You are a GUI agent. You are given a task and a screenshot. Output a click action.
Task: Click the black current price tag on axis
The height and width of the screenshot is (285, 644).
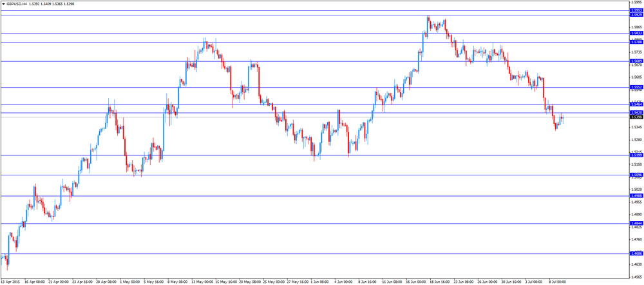tap(636, 117)
